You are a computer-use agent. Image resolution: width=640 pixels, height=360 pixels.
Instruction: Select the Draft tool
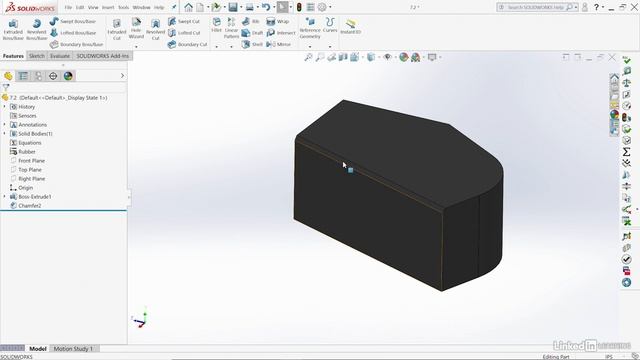[x=252, y=33]
